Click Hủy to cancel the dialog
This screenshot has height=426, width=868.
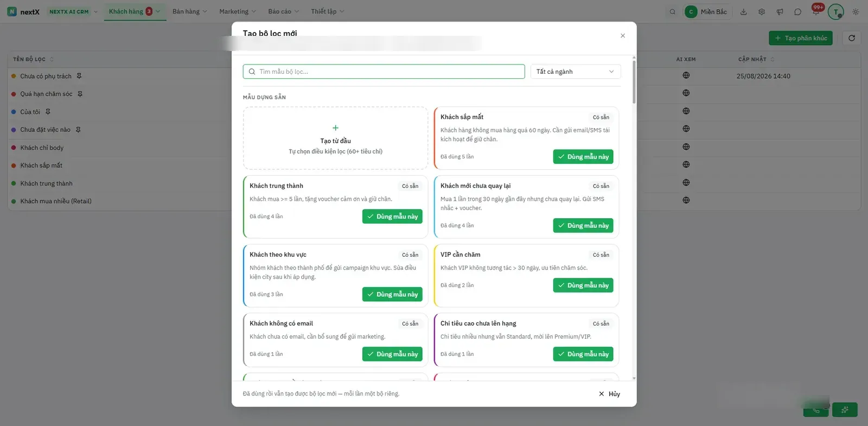click(609, 394)
